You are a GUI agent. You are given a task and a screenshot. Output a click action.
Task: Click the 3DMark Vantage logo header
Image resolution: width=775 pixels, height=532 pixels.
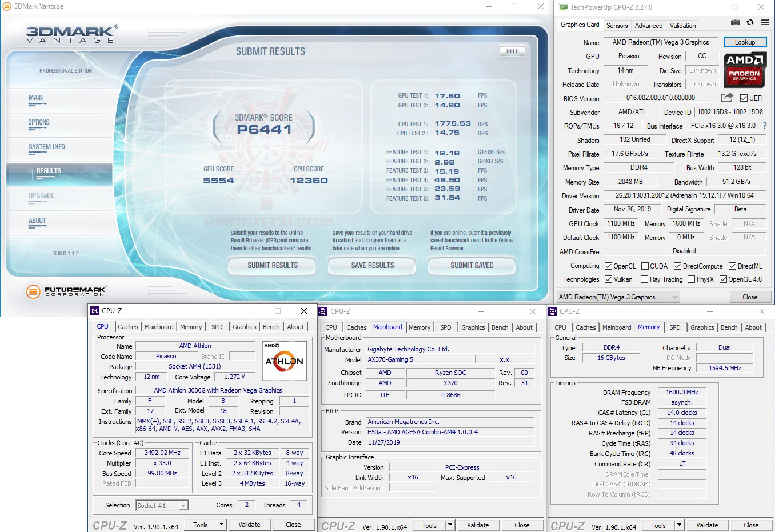(72, 34)
